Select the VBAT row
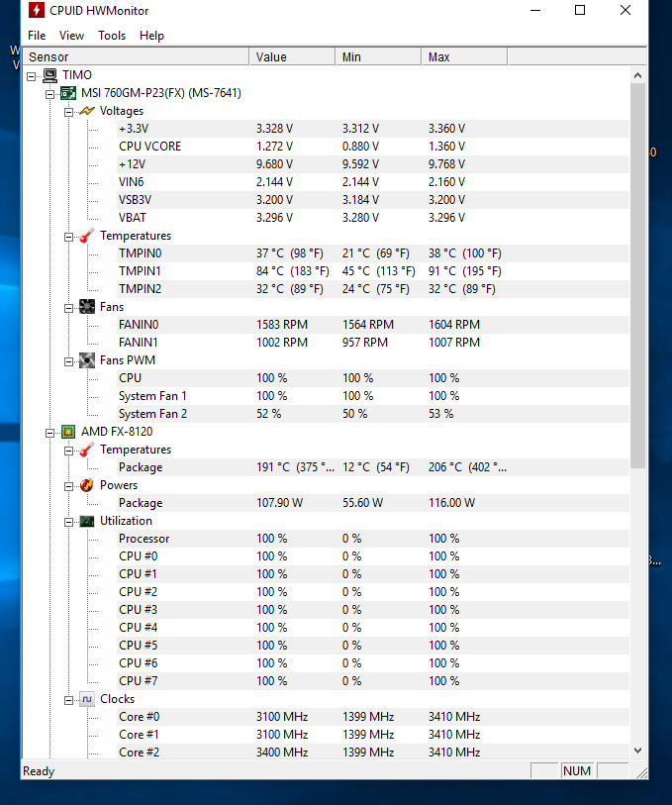The height and width of the screenshot is (805, 672). (x=373, y=218)
